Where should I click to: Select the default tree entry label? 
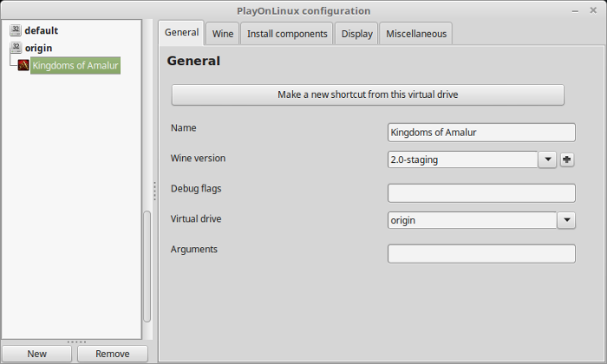41,30
